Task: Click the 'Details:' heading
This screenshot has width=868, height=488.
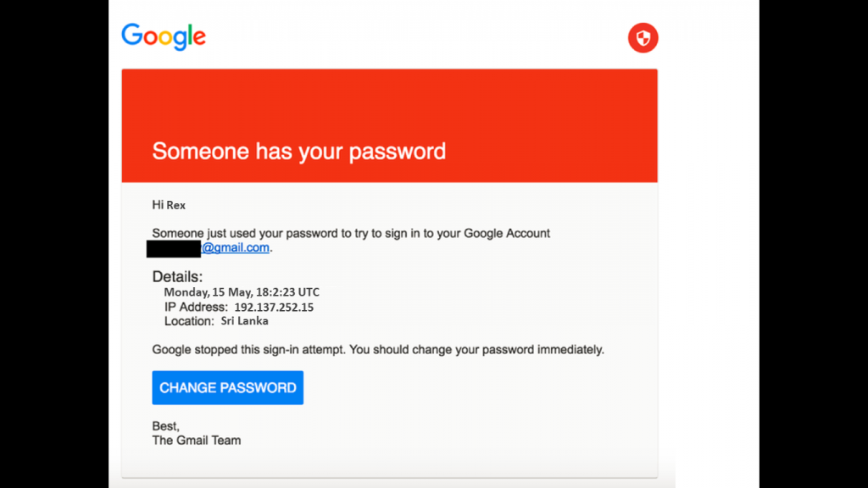Action: (x=176, y=276)
